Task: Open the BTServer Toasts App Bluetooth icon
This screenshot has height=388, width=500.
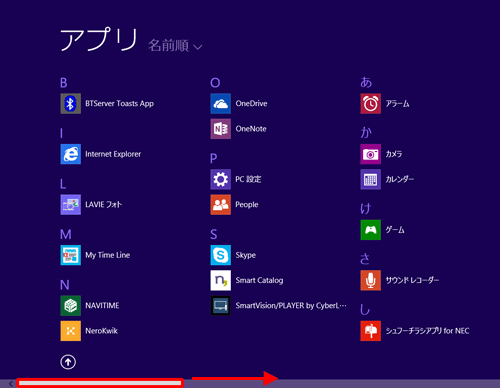Action: (x=70, y=104)
